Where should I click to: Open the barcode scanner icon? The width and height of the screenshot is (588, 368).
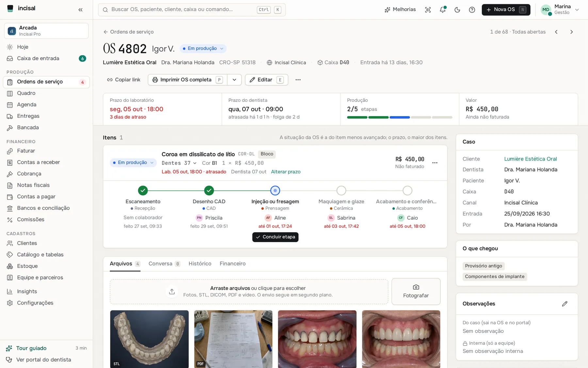[428, 10]
